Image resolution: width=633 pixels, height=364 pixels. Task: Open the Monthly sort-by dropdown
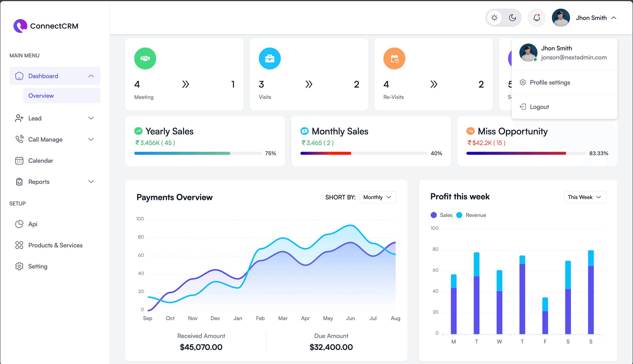click(377, 197)
